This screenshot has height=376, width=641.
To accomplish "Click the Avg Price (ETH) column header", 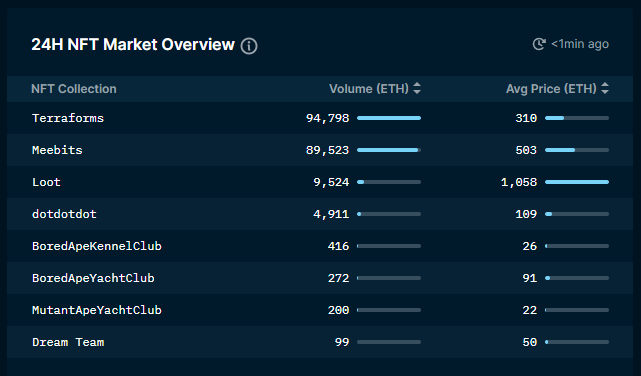I will (x=551, y=89).
